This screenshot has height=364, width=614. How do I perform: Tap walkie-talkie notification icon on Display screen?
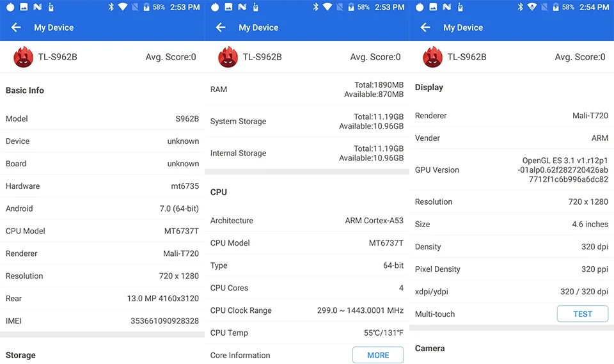pyautogui.click(x=460, y=7)
